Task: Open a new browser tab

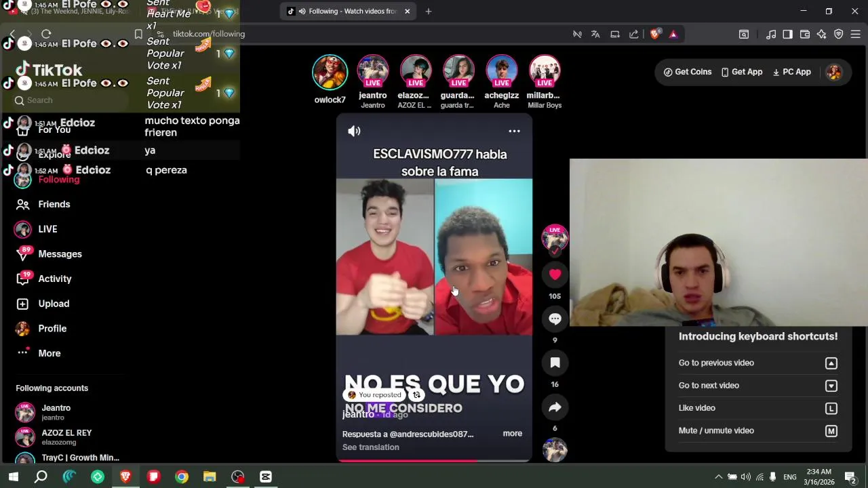Action: point(428,12)
